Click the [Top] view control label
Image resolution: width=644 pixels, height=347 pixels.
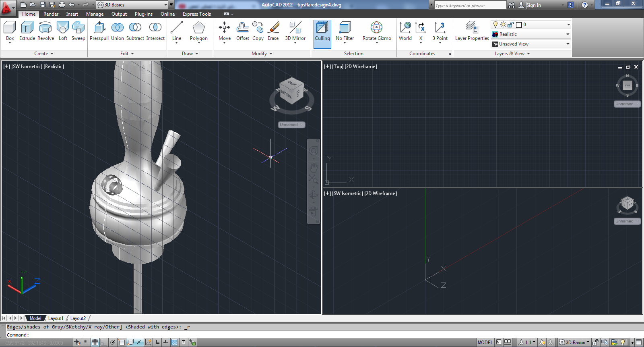[337, 66]
